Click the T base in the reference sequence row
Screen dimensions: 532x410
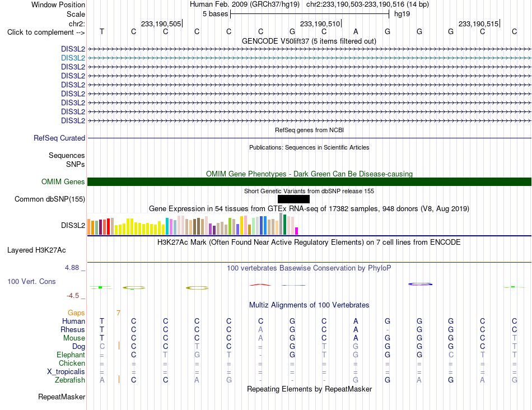click(x=102, y=31)
